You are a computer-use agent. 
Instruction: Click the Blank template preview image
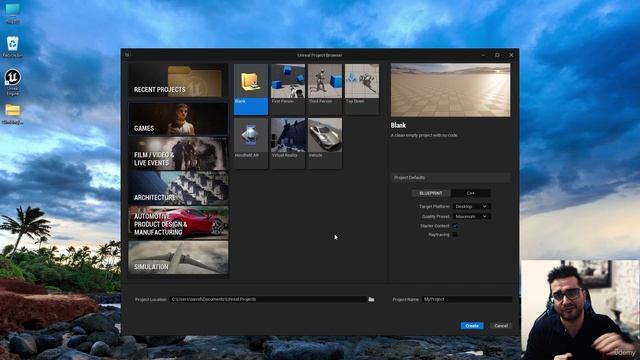click(x=451, y=90)
